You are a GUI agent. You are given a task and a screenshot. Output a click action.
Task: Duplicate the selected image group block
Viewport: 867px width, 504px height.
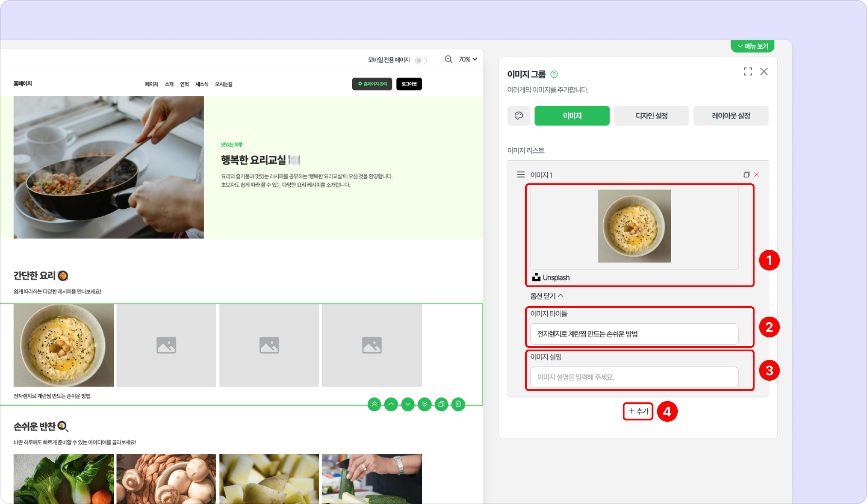pyautogui.click(x=441, y=404)
